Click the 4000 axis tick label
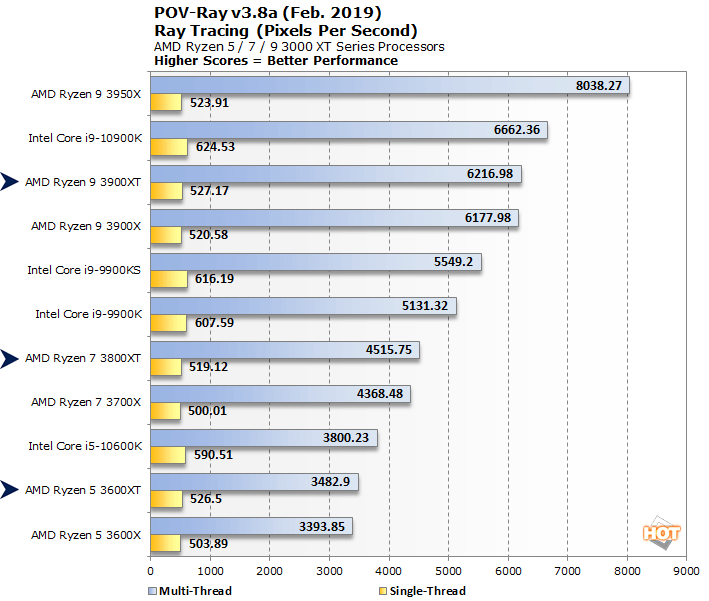This screenshot has width=709, height=601. pyautogui.click(x=388, y=571)
